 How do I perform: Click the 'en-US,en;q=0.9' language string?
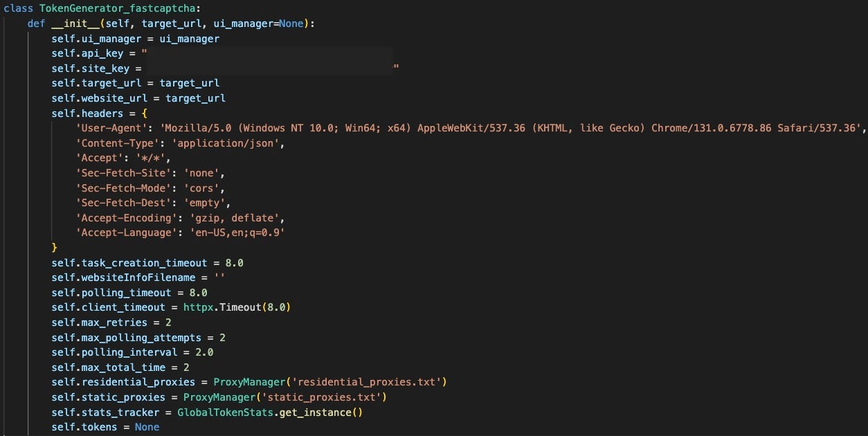tap(230, 233)
